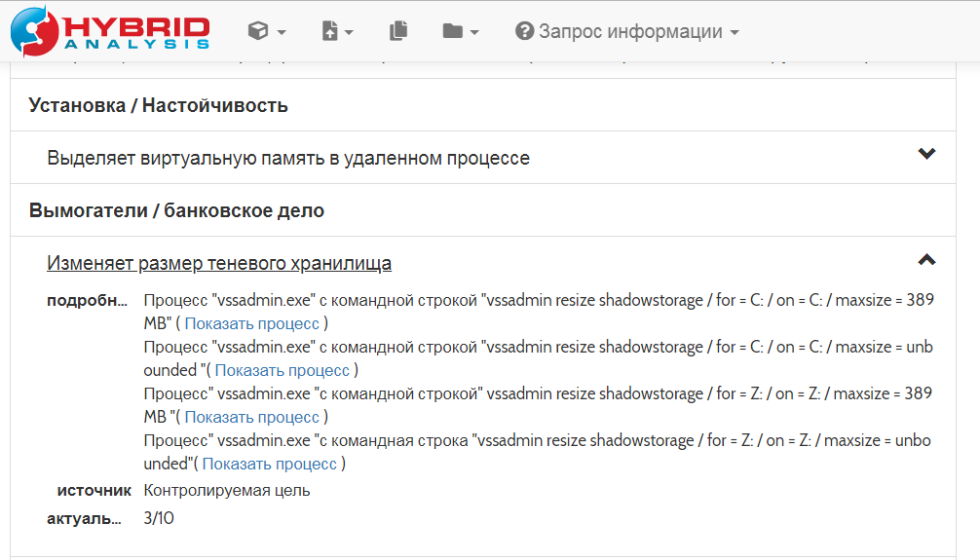Screen dimensions: 980x560
Task: Show process for Z: maxsize unbounded command
Action: (x=270, y=464)
